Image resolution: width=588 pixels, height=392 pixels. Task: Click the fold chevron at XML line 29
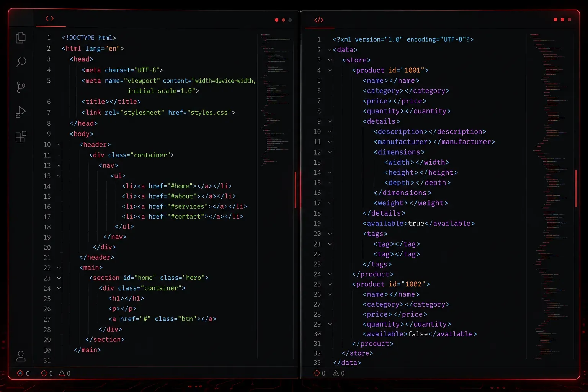330,324
